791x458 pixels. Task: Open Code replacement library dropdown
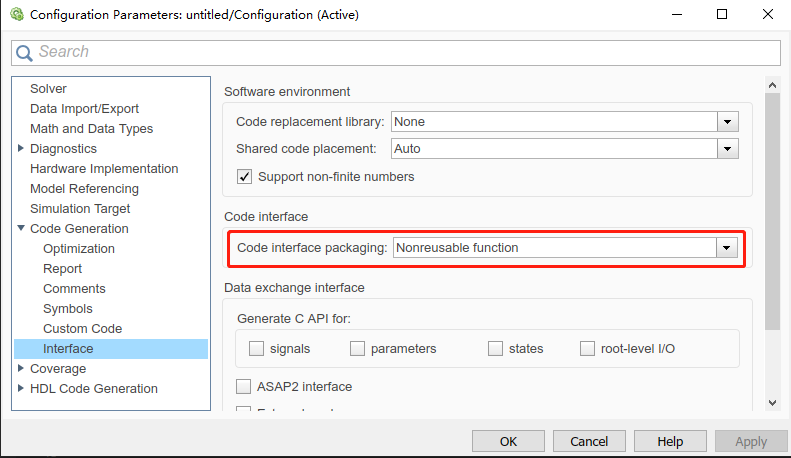(727, 121)
